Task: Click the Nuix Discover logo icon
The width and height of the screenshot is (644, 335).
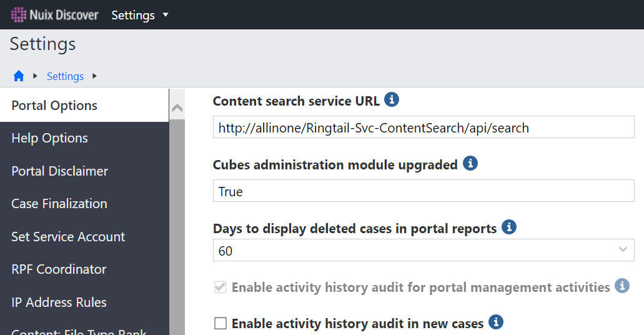Action: 19,14
